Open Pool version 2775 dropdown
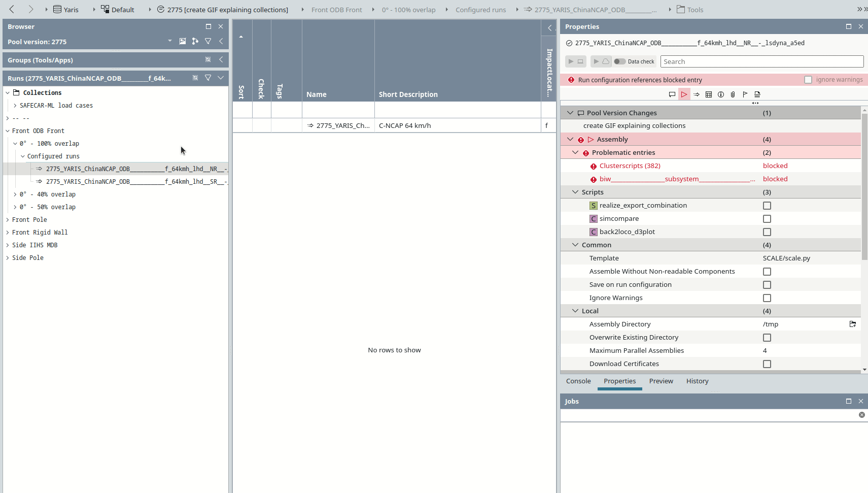 coord(169,41)
